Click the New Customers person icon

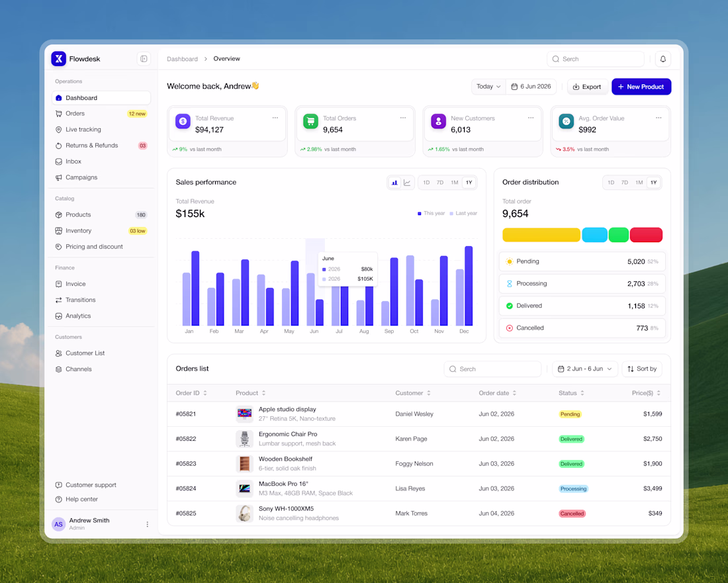438,121
